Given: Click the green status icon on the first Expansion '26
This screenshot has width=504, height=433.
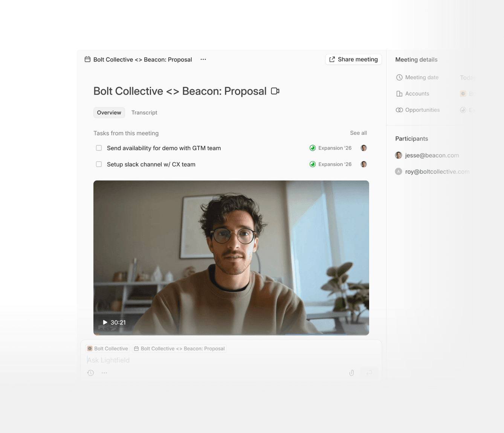Looking at the screenshot, I should point(312,148).
